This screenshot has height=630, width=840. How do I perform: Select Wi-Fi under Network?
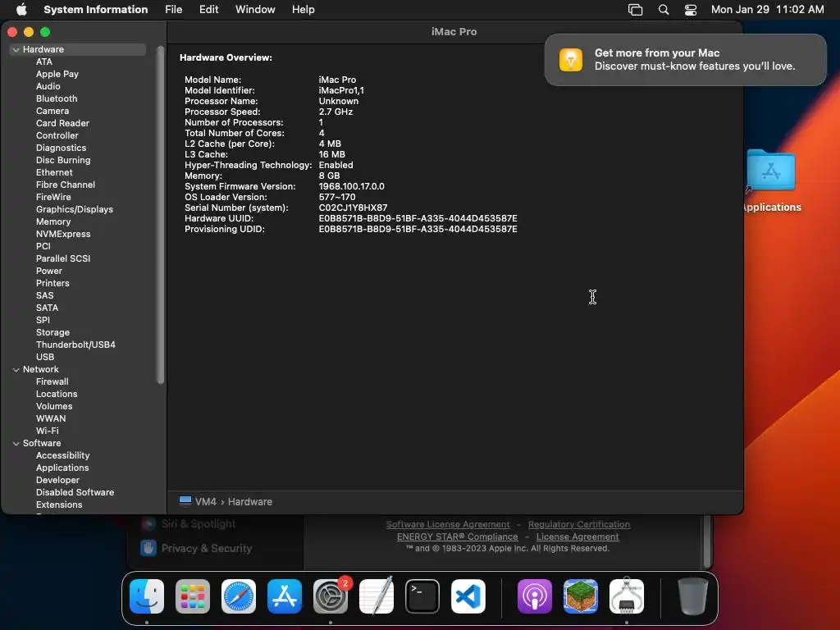click(47, 431)
